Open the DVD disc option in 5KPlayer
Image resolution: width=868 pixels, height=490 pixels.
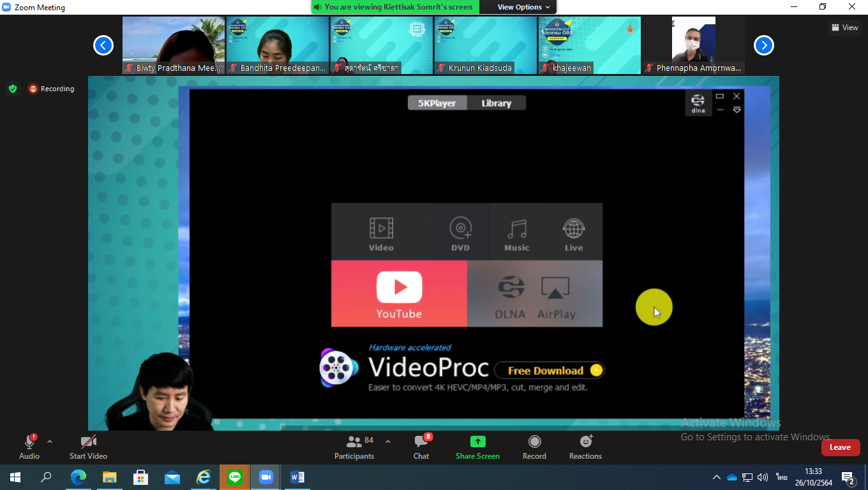460,232
